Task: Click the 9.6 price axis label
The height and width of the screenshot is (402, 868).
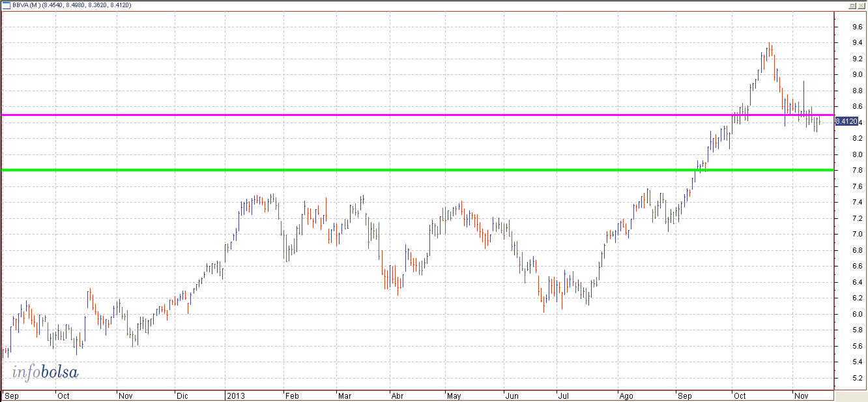Action: point(857,27)
